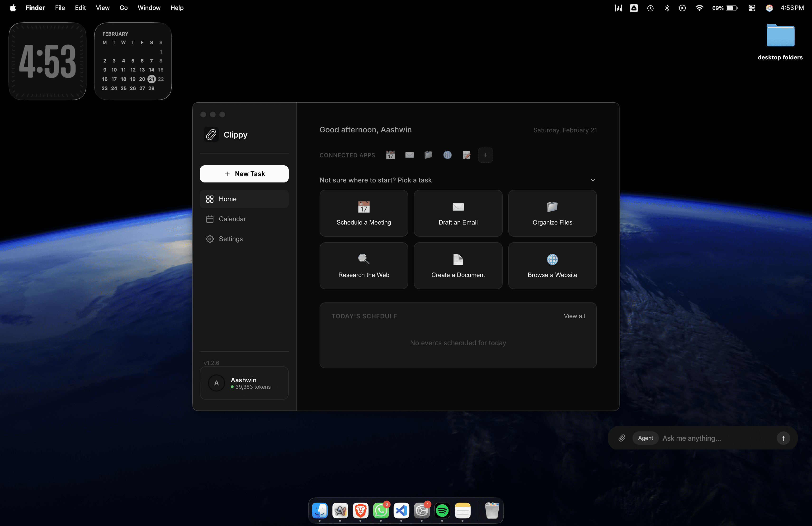812x526 pixels.
Task: Click the send arrow in the Ask bar
Action: tap(783, 438)
